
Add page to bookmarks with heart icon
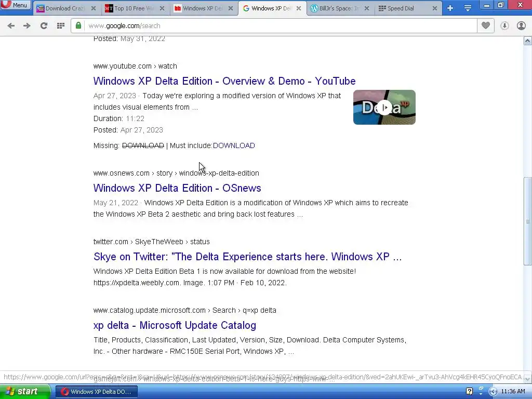(486, 26)
